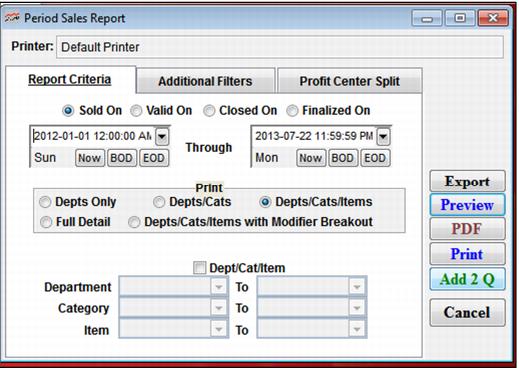Choose the Closed On radio option
Screen dimensions: 519x368
tap(209, 110)
